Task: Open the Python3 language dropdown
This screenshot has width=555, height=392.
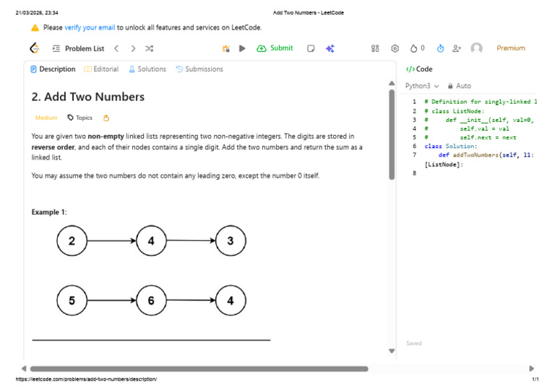Action: (x=422, y=86)
